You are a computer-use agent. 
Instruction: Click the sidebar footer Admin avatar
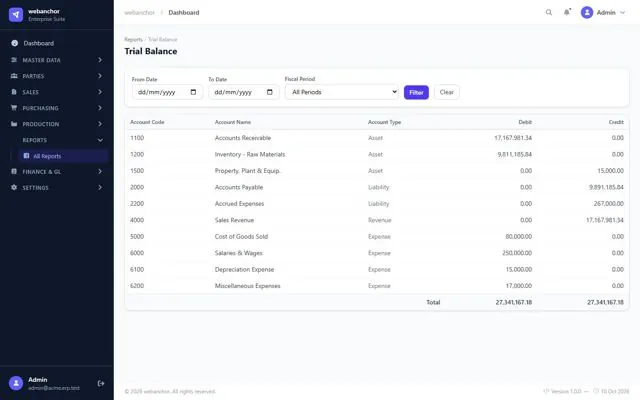click(x=16, y=383)
